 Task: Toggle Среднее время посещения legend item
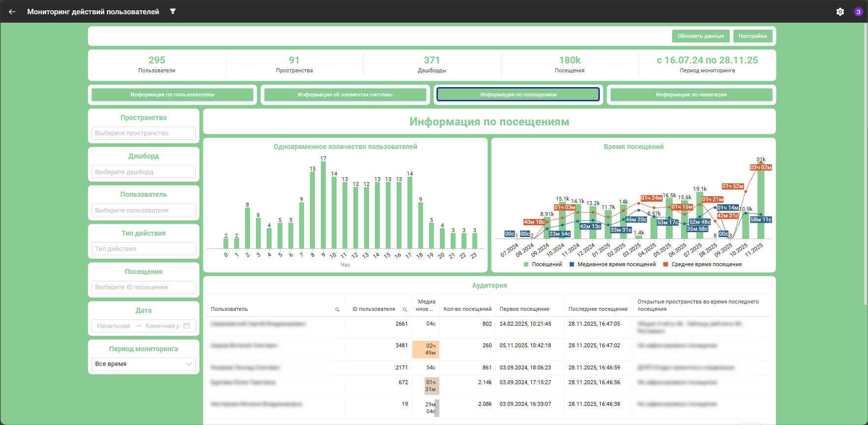[702, 264]
